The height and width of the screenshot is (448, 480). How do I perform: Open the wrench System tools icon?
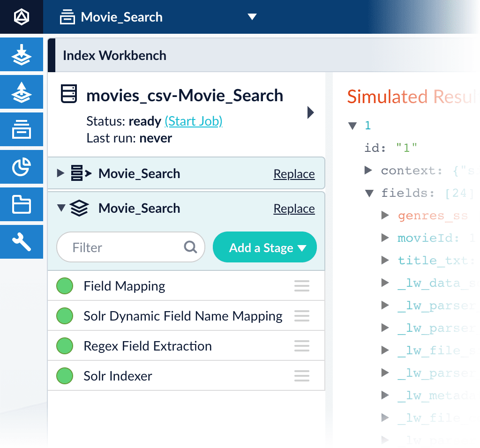pyautogui.click(x=22, y=242)
